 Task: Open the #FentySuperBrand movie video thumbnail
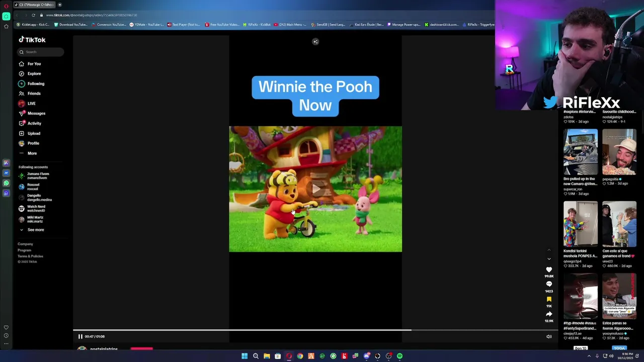[x=581, y=296]
